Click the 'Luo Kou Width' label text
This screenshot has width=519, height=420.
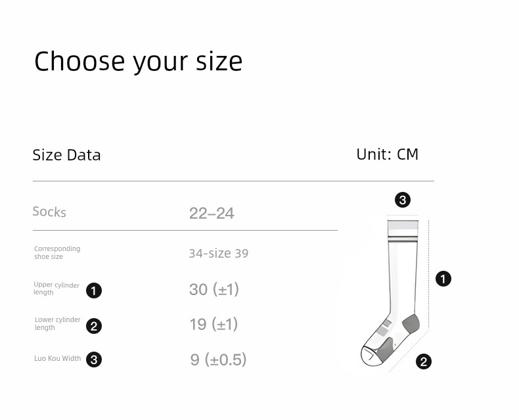pos(58,358)
